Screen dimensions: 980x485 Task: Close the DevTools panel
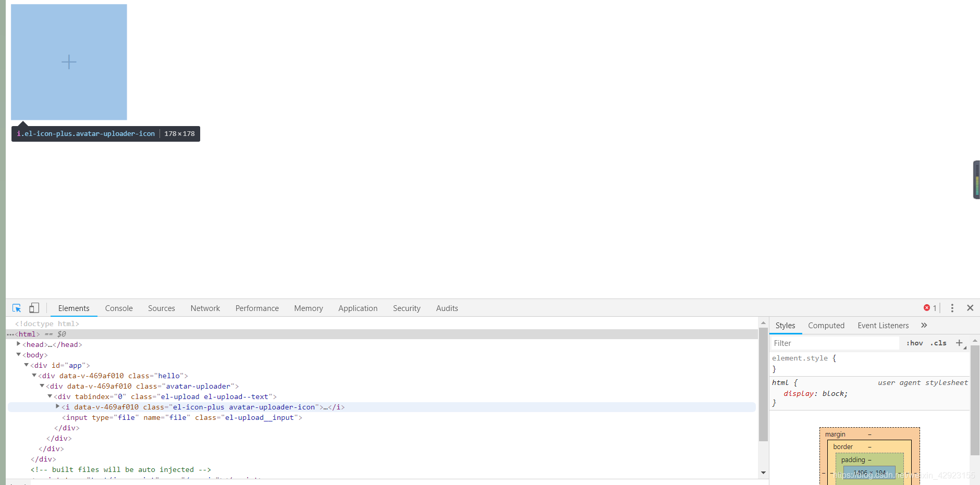point(970,308)
